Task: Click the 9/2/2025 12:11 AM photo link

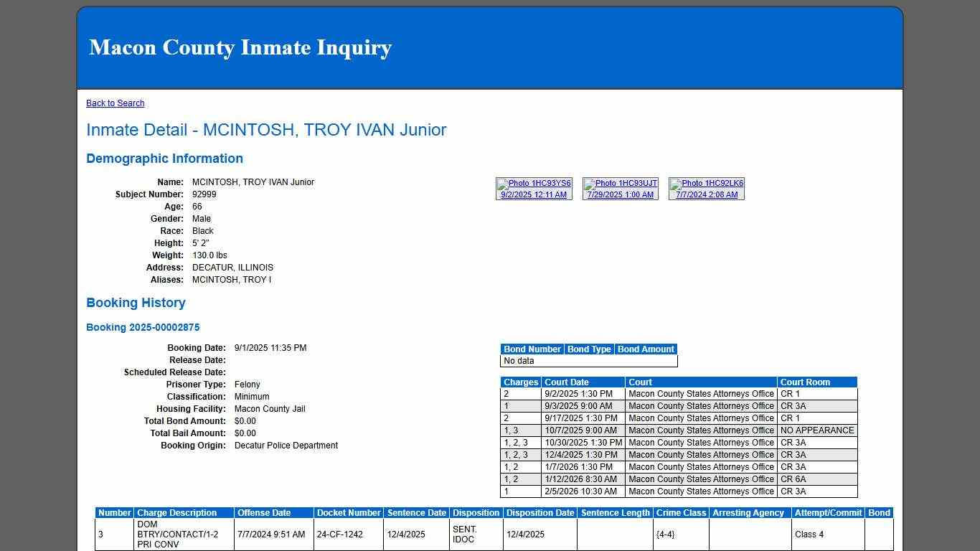Action: point(534,194)
